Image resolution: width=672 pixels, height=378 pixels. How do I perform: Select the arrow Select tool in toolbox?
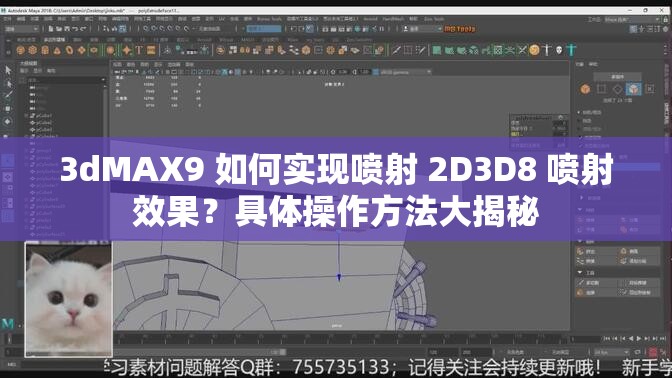[8, 70]
